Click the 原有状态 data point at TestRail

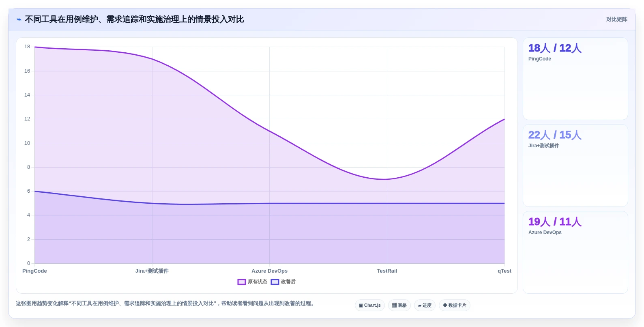pyautogui.click(x=387, y=179)
